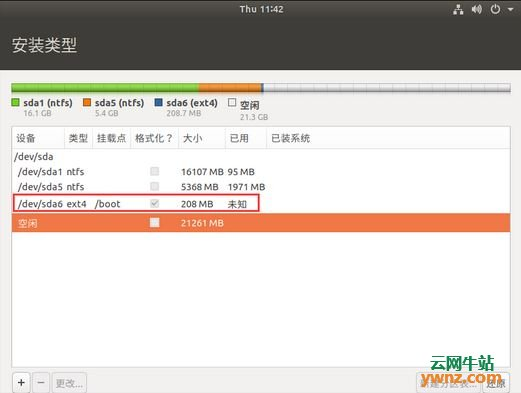Select the /dev/sda device row

[261, 157]
